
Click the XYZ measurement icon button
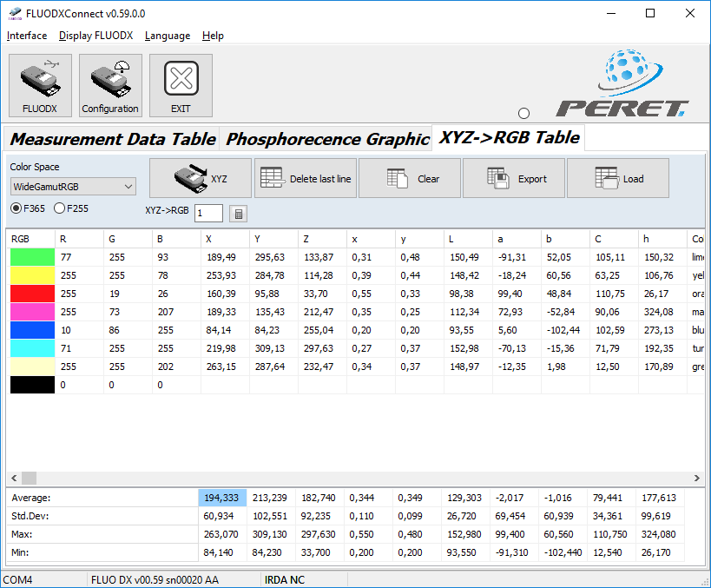201,178
